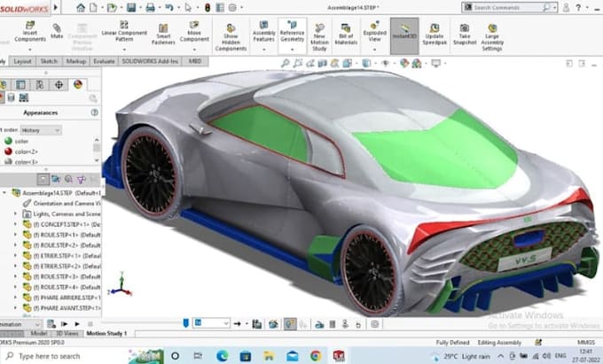This screenshot has width=603, height=364.
Task: Click the Save icon in top toolbar
Action: (131, 7)
